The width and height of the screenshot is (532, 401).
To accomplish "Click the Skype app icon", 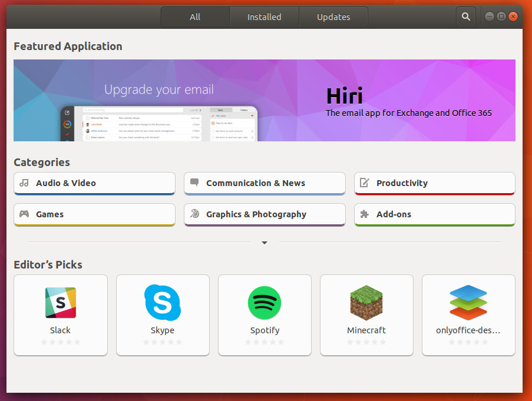I will [x=163, y=303].
